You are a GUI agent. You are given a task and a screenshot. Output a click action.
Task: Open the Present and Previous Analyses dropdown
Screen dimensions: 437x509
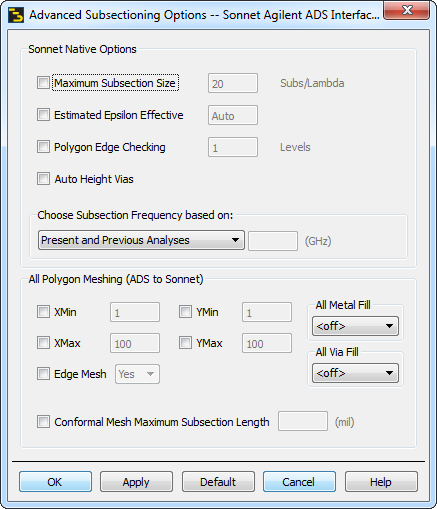tap(141, 240)
